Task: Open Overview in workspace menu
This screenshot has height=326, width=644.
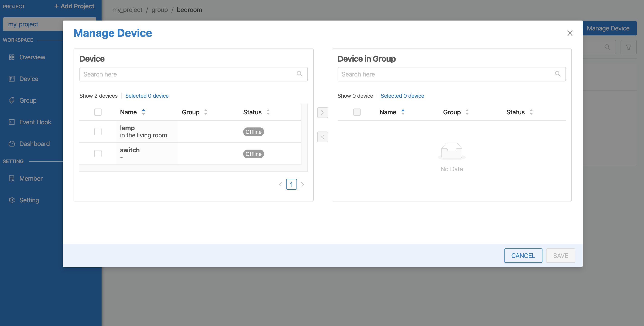Action: [x=32, y=57]
